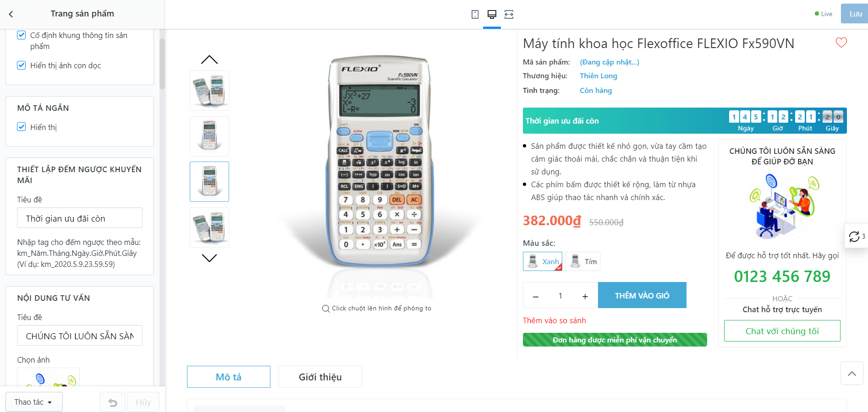Select the Tím color swatch
Viewport: 868px width, 412px height.
pos(582,261)
